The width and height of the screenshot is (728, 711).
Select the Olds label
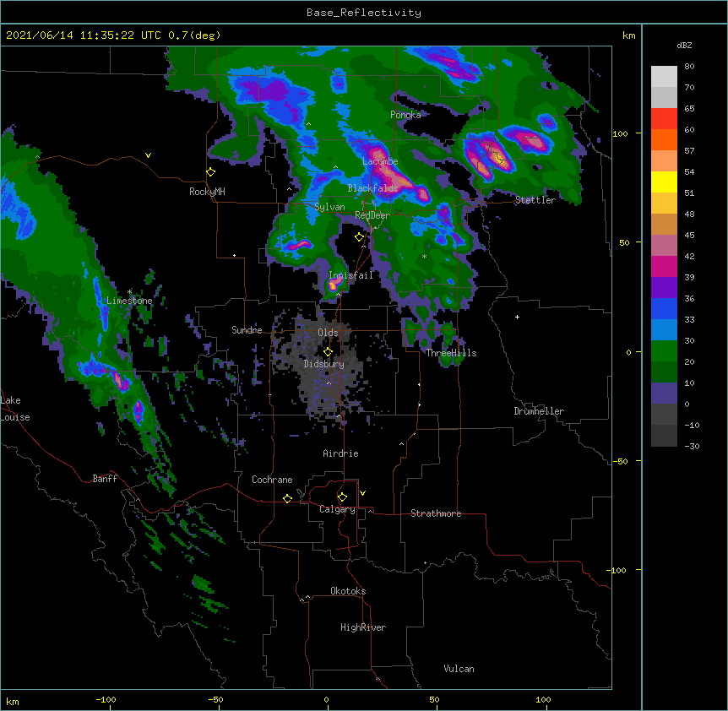click(328, 333)
